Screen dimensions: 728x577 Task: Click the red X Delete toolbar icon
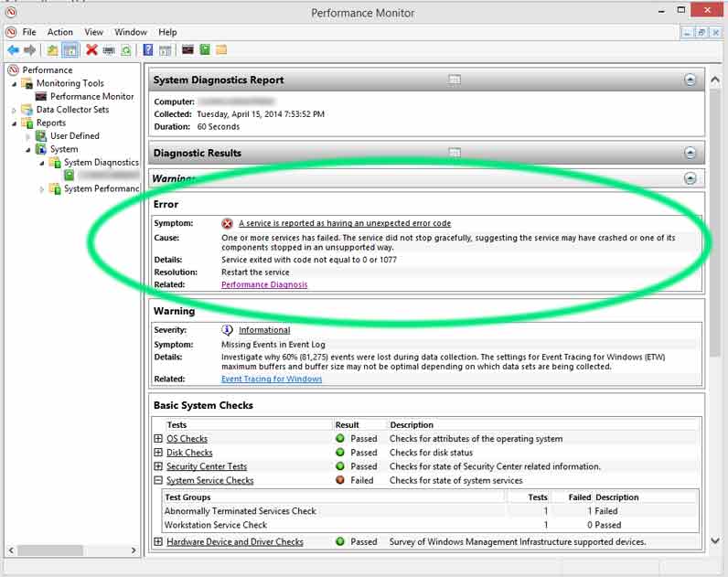click(x=91, y=49)
